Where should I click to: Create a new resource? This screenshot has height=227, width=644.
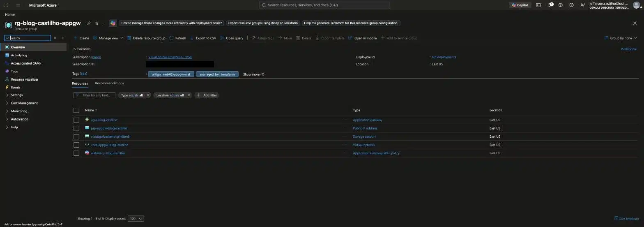[81, 38]
